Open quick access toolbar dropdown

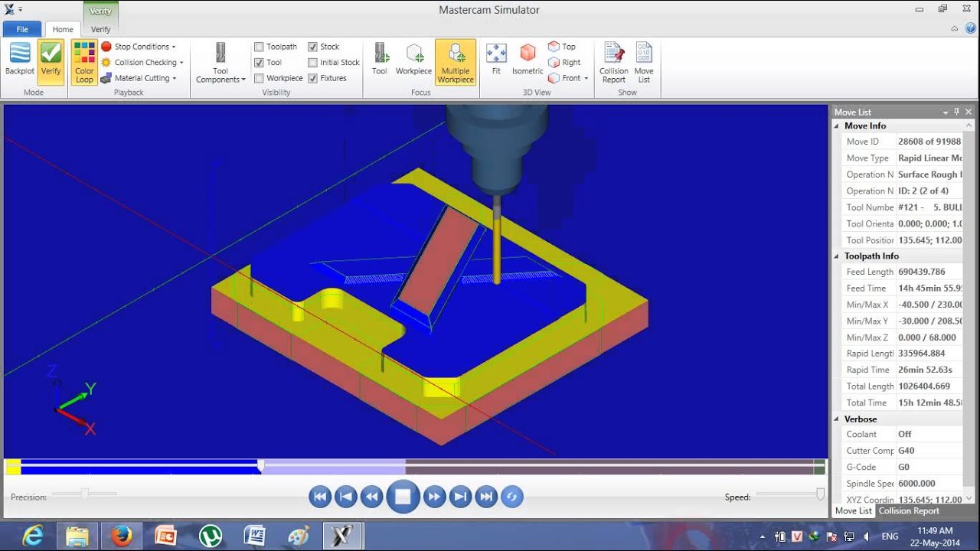pos(20,9)
